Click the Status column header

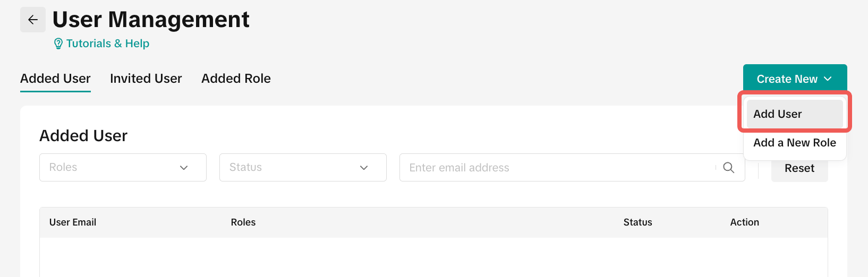click(x=637, y=222)
